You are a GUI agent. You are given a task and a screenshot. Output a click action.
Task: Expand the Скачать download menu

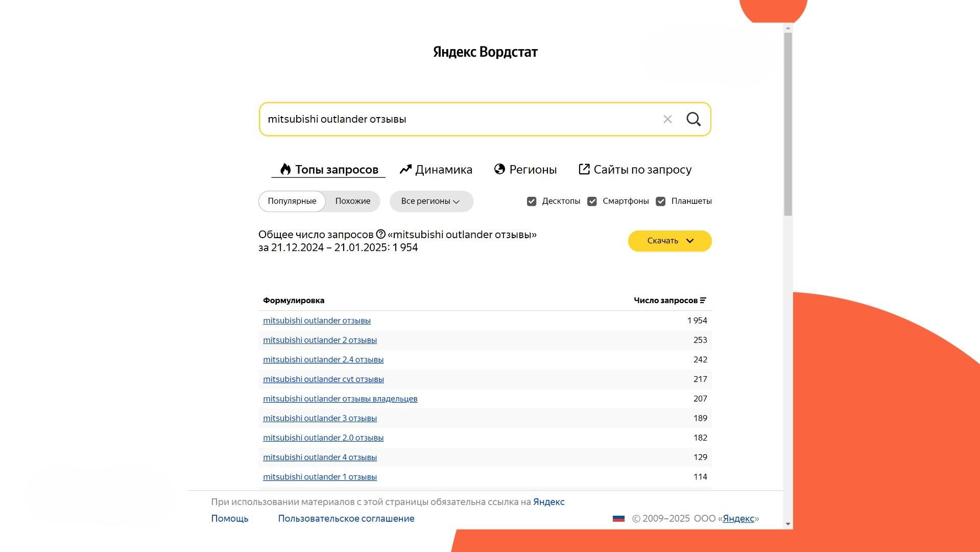pos(670,241)
